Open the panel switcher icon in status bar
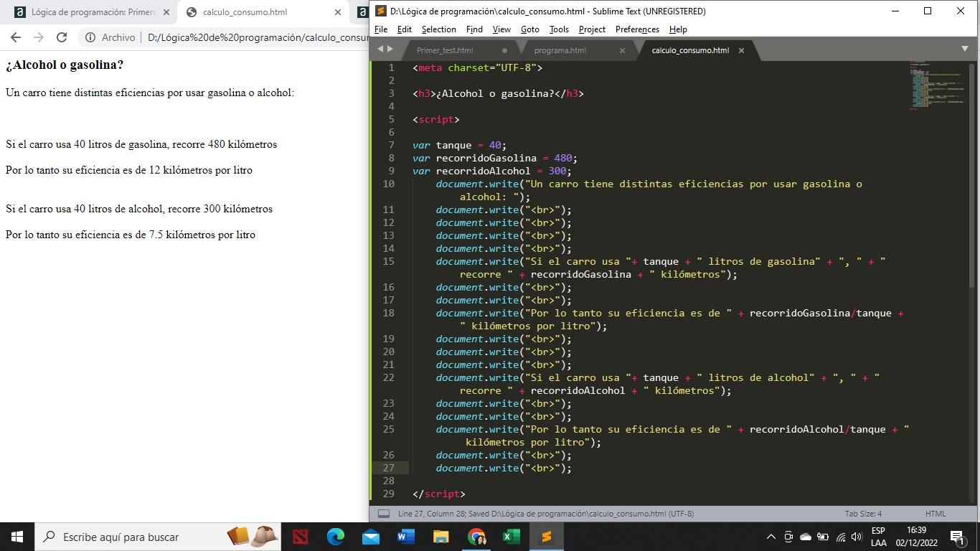The height and width of the screenshot is (551, 980). point(384,514)
